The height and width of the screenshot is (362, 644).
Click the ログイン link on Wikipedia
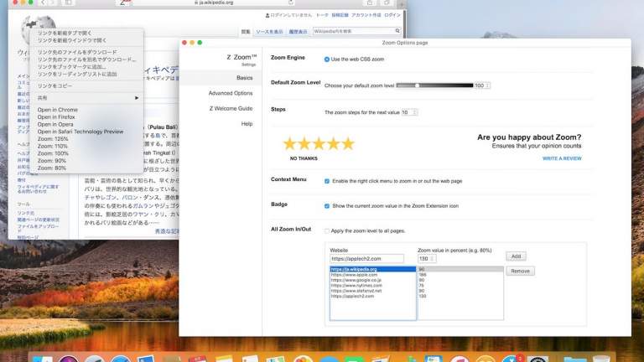coord(392,15)
